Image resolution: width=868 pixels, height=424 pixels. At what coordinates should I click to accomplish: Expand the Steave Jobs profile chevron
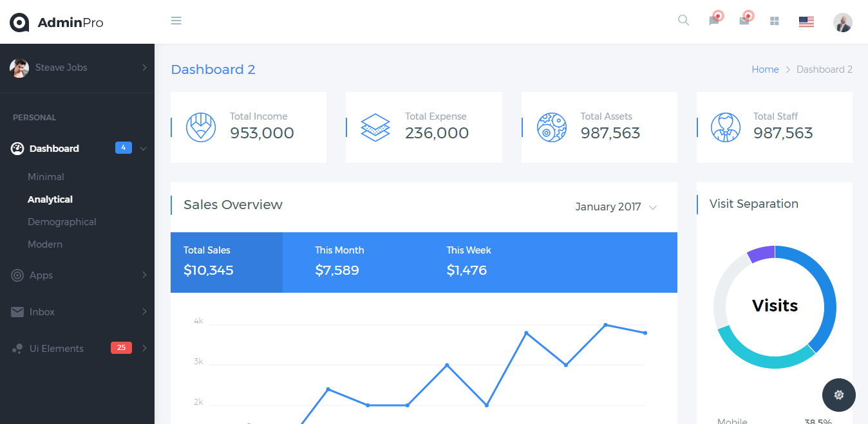tap(144, 68)
